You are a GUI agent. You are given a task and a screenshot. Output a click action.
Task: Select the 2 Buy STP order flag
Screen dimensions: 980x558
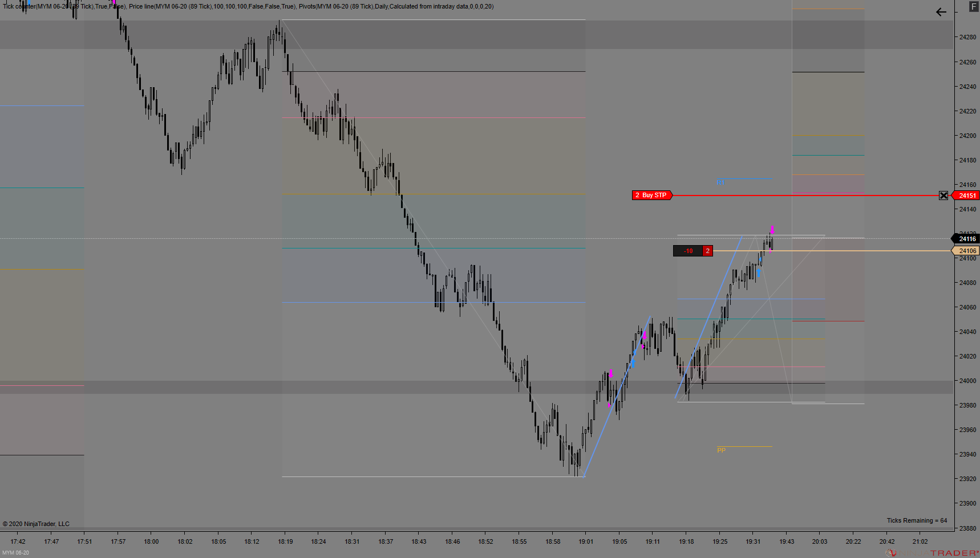[652, 195]
